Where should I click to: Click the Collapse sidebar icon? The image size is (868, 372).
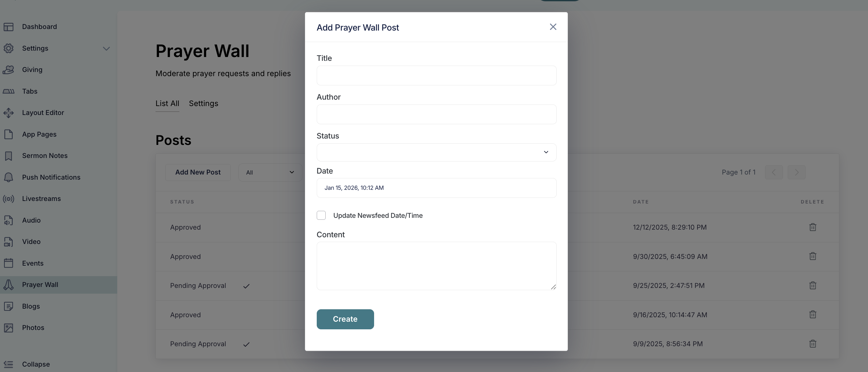pos(8,364)
